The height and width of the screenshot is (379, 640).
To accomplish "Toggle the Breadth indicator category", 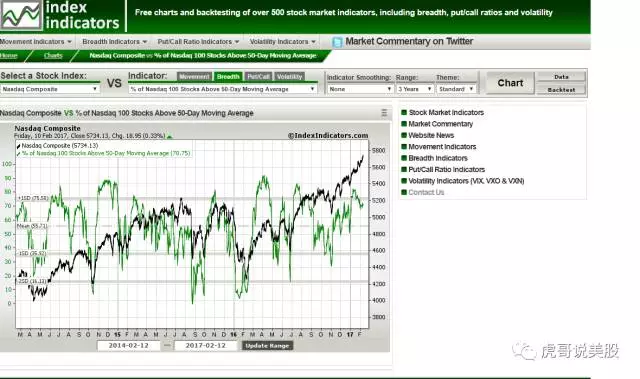I will coord(228,76).
